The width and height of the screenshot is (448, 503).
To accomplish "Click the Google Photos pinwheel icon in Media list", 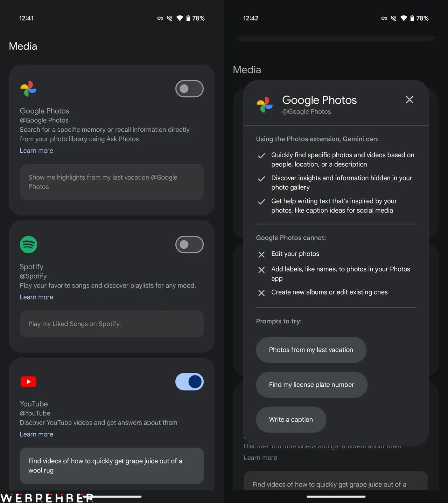I will (28, 89).
